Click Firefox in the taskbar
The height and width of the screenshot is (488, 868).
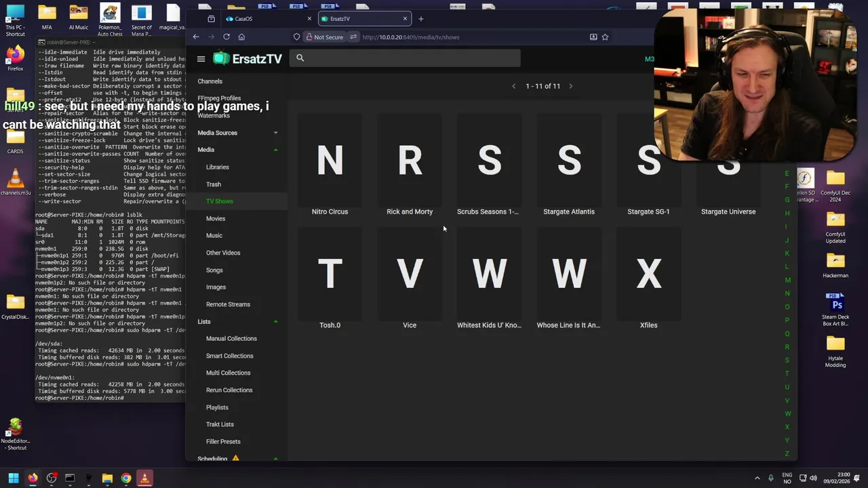tap(33, 479)
